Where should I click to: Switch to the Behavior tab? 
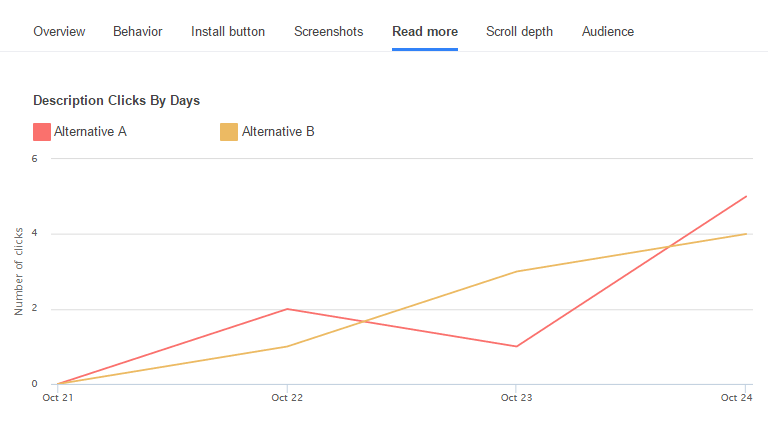(138, 31)
